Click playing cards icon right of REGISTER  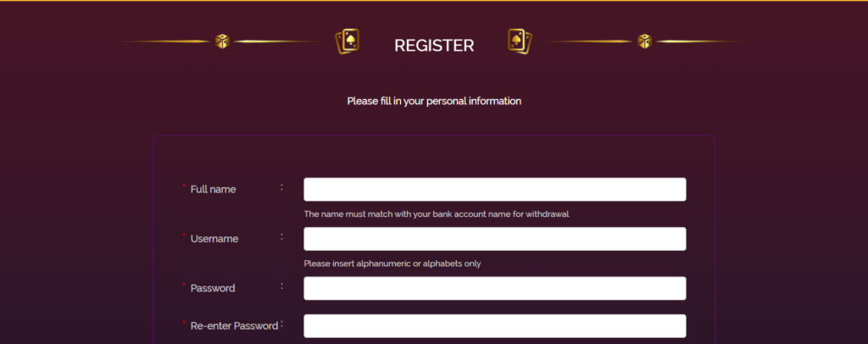pyautogui.click(x=519, y=42)
